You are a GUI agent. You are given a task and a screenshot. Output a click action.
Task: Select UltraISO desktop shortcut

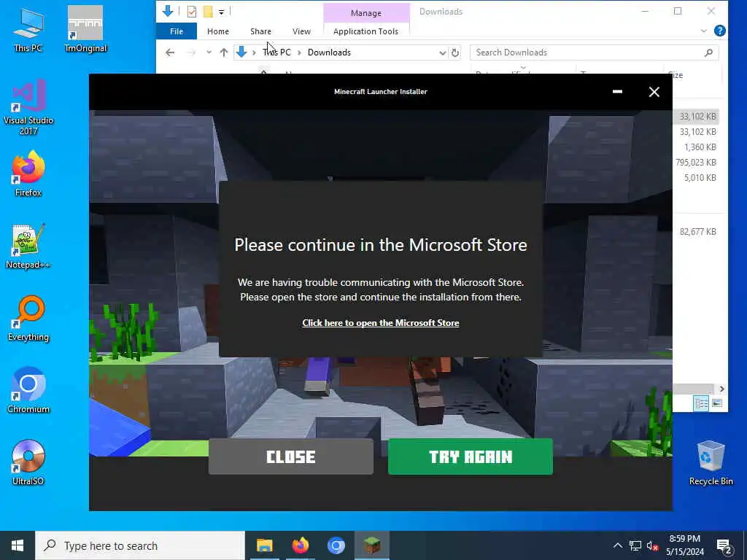click(x=28, y=463)
